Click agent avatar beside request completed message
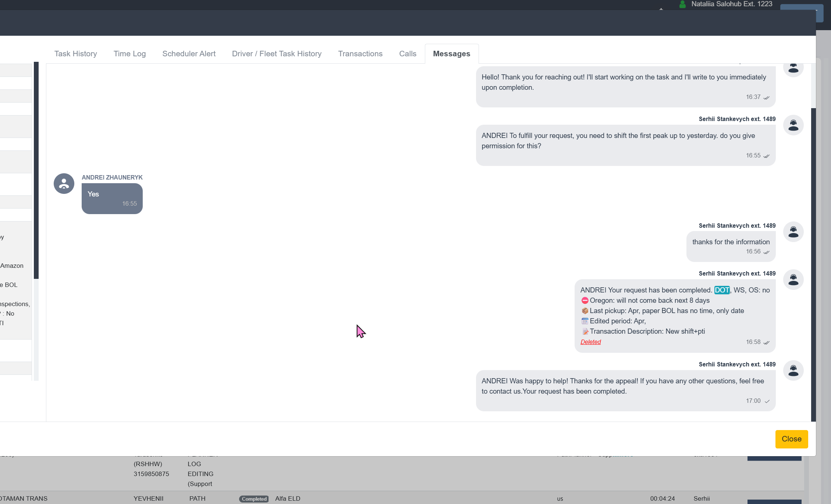Viewport: 831px width, 504px height. click(793, 280)
